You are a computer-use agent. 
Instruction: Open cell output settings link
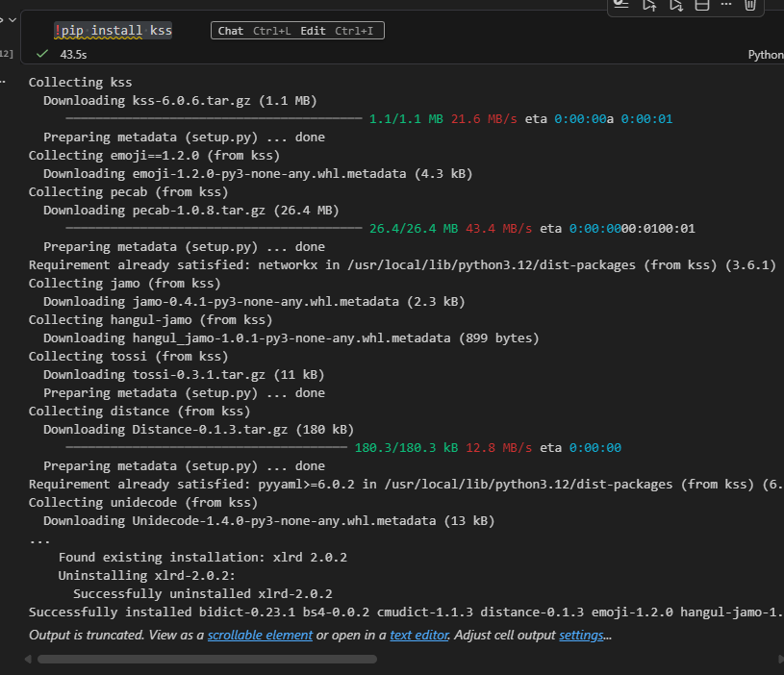tap(581, 635)
